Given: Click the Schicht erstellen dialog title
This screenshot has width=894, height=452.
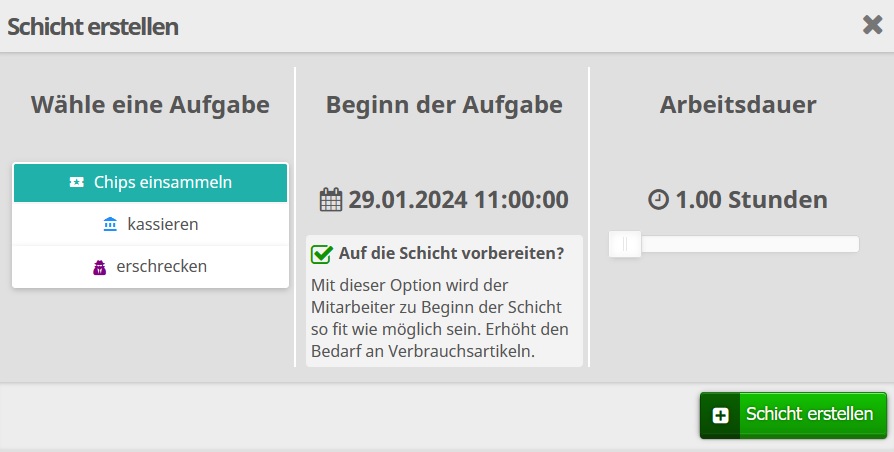Looking at the screenshot, I should [x=93, y=27].
